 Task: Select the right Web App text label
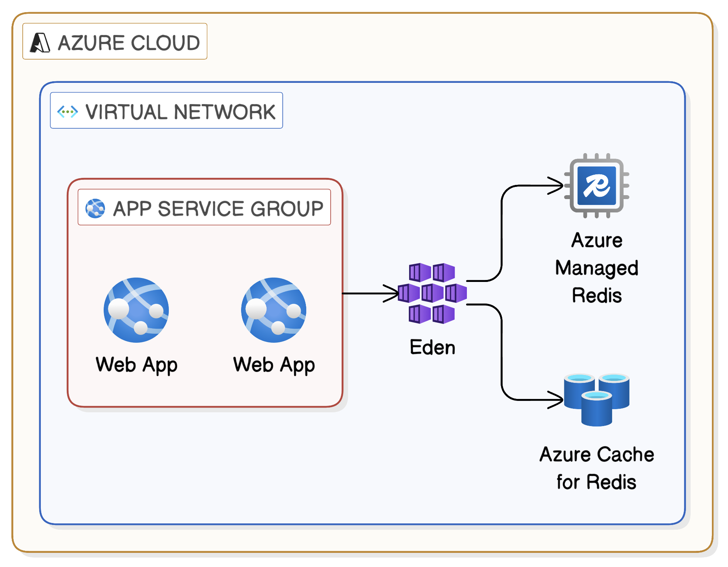(274, 365)
